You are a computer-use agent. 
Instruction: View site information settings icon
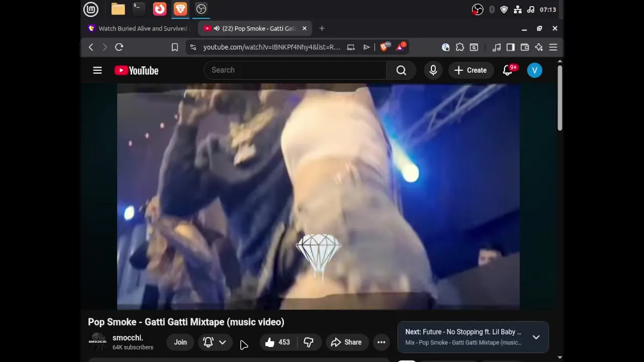193,47
